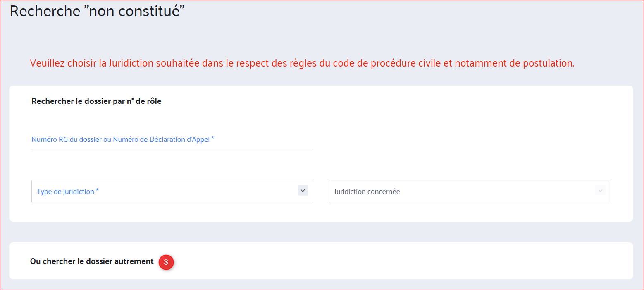The height and width of the screenshot is (290, 644).
Task: Click the Type de juridiction chevron arrow
Action: click(303, 191)
